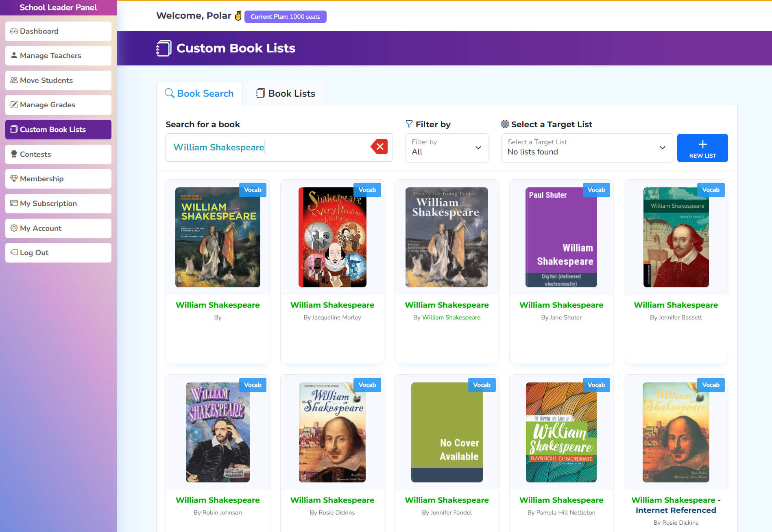The height and width of the screenshot is (532, 772).
Task: Click the Manage Teachers person icon
Action: [x=14, y=56]
